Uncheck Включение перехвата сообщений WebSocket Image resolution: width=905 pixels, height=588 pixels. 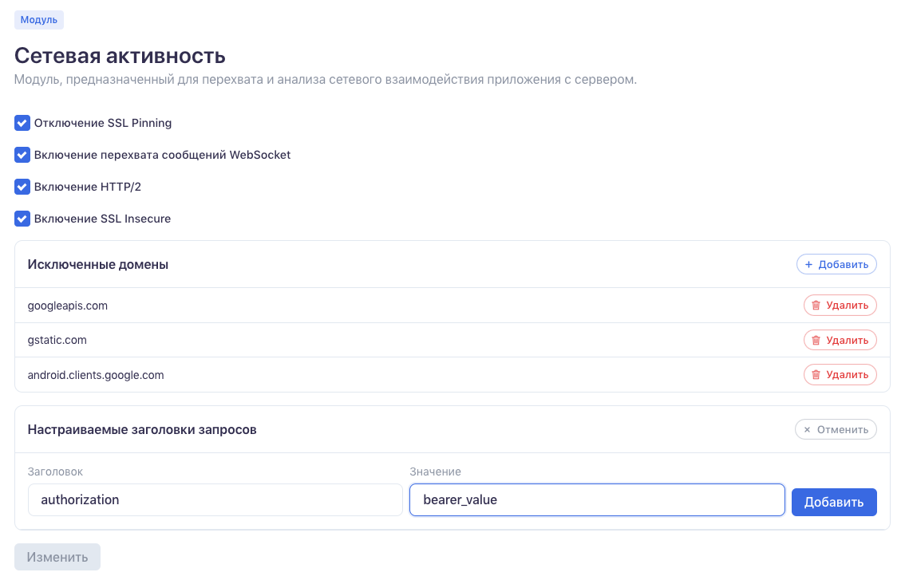(x=22, y=155)
